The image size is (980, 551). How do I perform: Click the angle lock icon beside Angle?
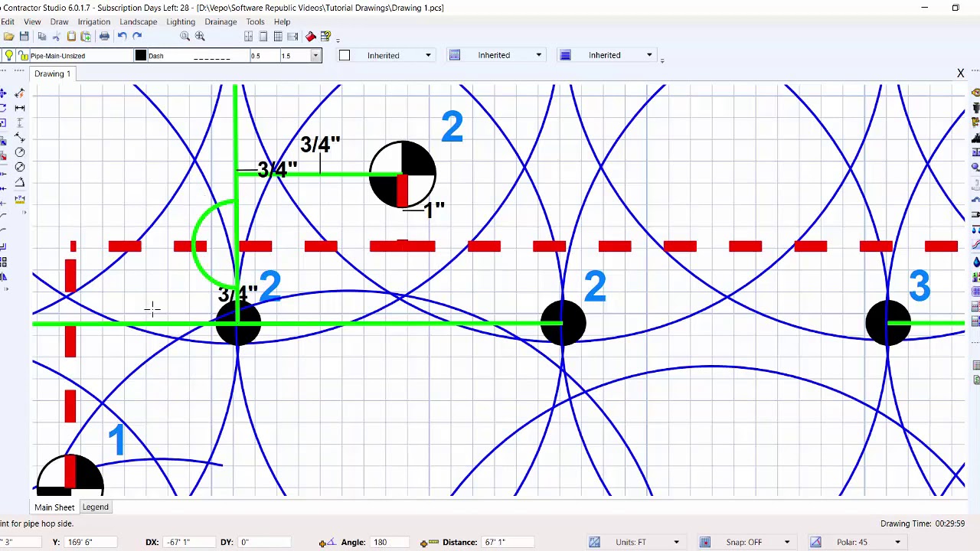click(328, 543)
